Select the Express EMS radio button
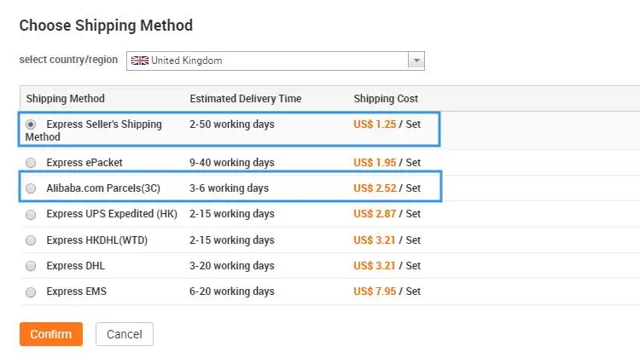Viewport: 640px width, 364px height. [x=32, y=292]
